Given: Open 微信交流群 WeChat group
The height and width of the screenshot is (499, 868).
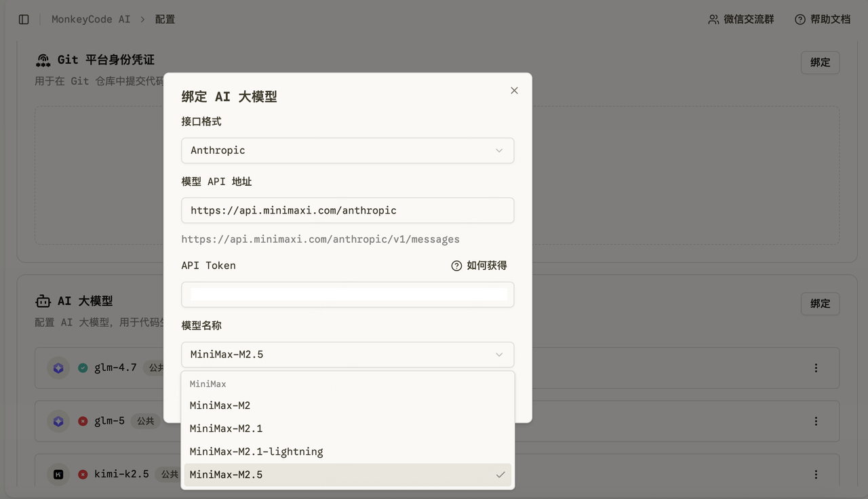Looking at the screenshot, I should (741, 20).
